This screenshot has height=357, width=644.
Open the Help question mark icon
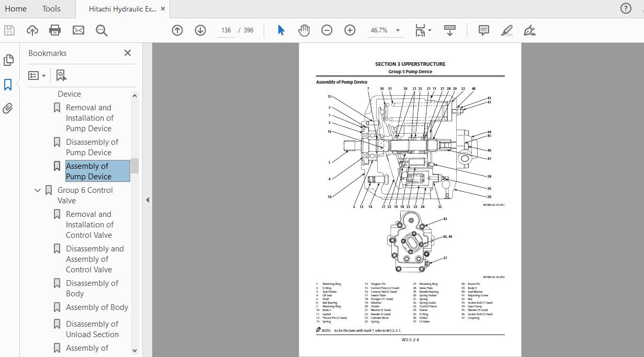coord(626,8)
